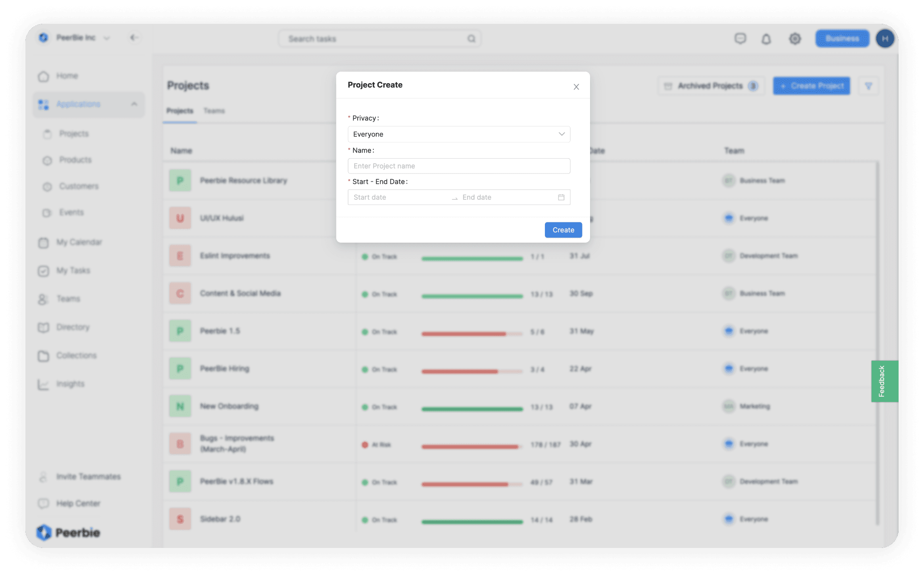Switch to the Teams tab

pos(214,111)
